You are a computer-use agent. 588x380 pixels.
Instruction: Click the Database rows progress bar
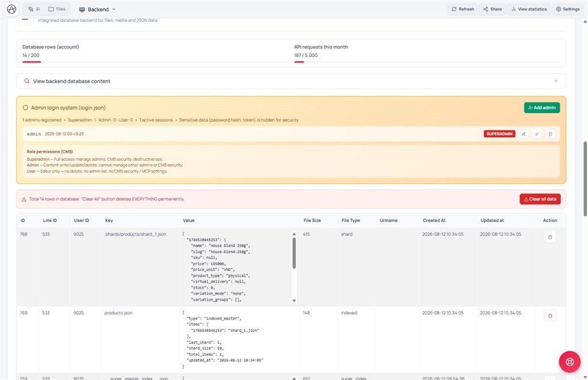pyautogui.click(x=155, y=62)
